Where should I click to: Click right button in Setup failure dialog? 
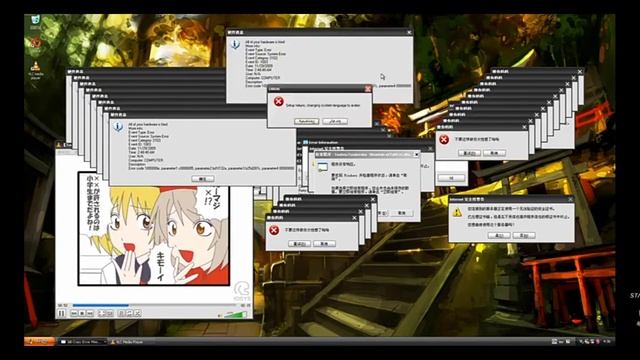click(335, 121)
